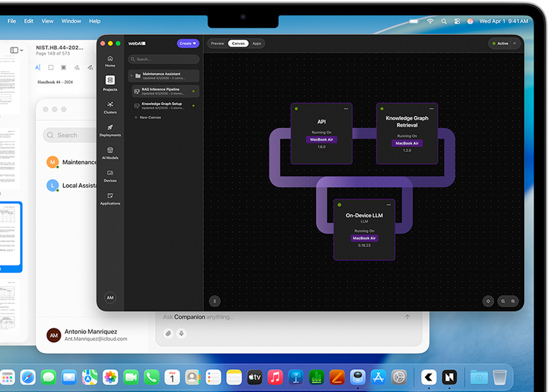The height and width of the screenshot is (392, 550).
Task: Click the recenter canvas icon
Action: pyautogui.click(x=488, y=301)
